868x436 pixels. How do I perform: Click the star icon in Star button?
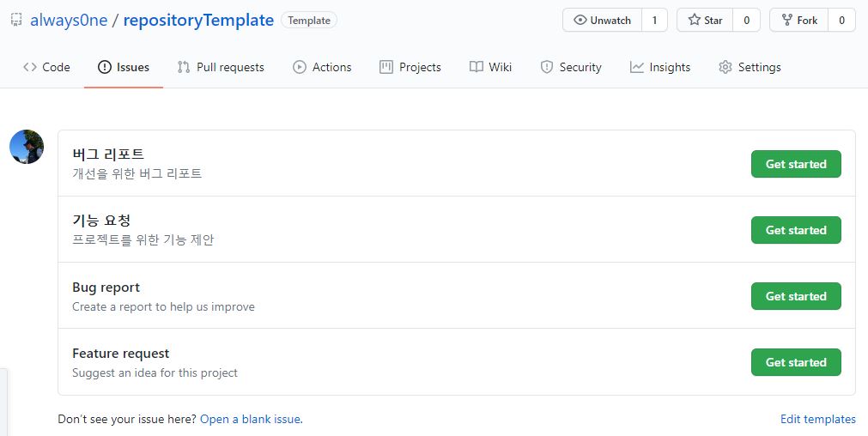[695, 20]
